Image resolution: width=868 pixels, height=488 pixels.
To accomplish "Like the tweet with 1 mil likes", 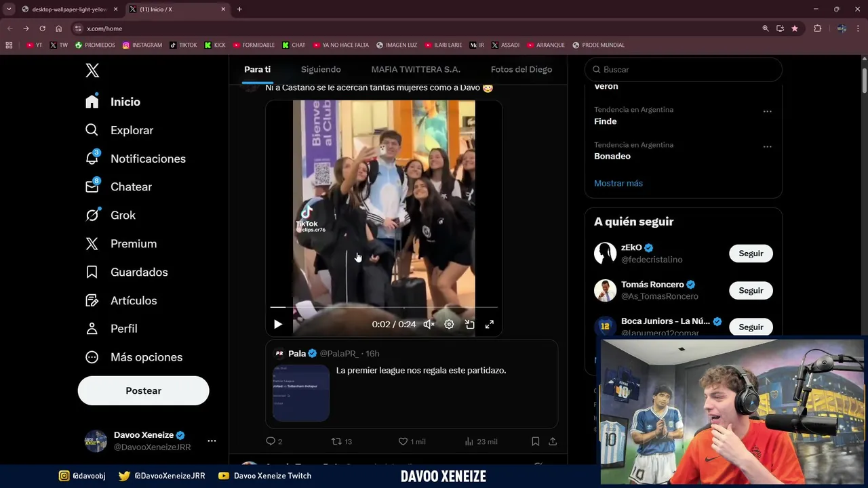I will click(412, 441).
